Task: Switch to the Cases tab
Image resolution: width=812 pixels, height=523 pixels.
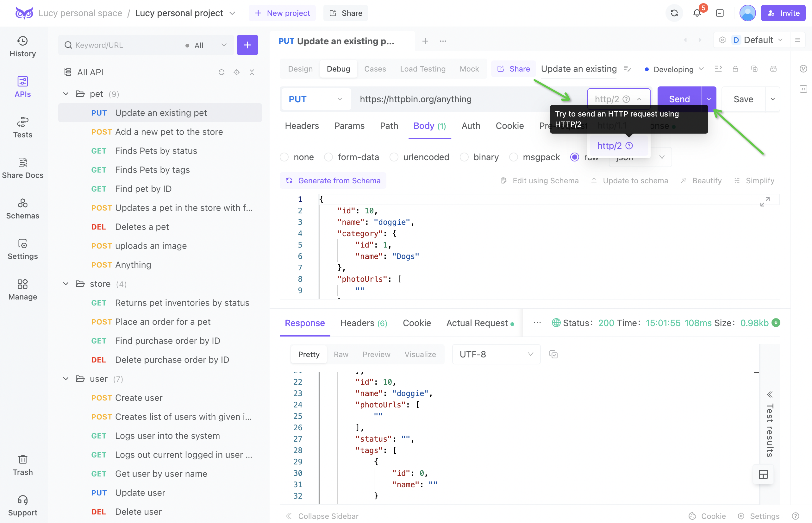Action: (375, 68)
